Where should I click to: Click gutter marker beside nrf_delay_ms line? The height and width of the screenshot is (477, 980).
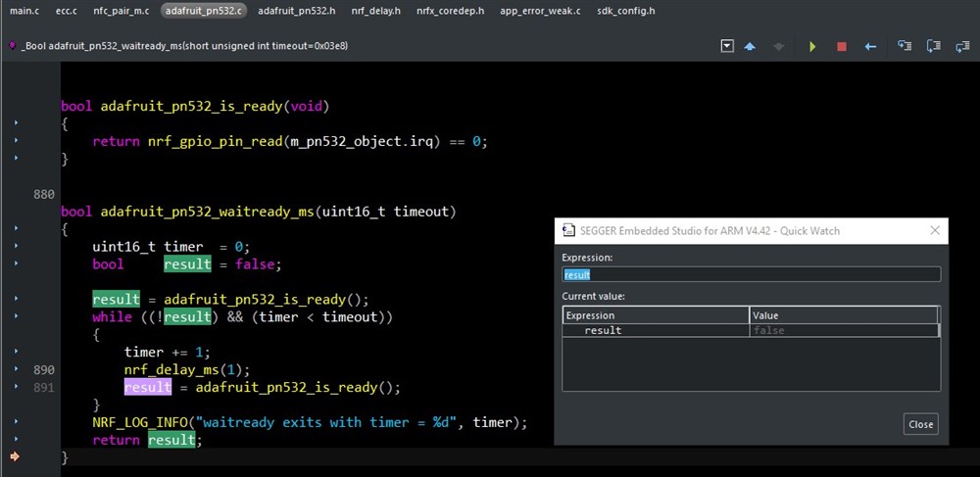click(x=15, y=369)
